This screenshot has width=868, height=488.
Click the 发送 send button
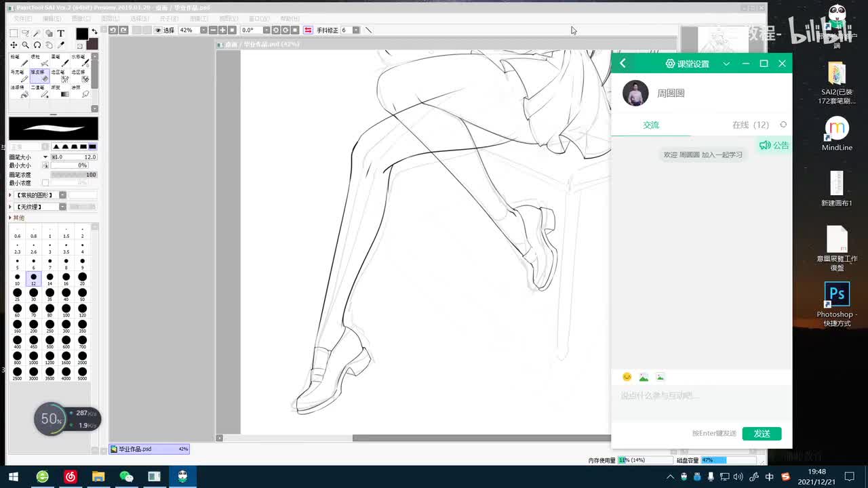[762, 434]
